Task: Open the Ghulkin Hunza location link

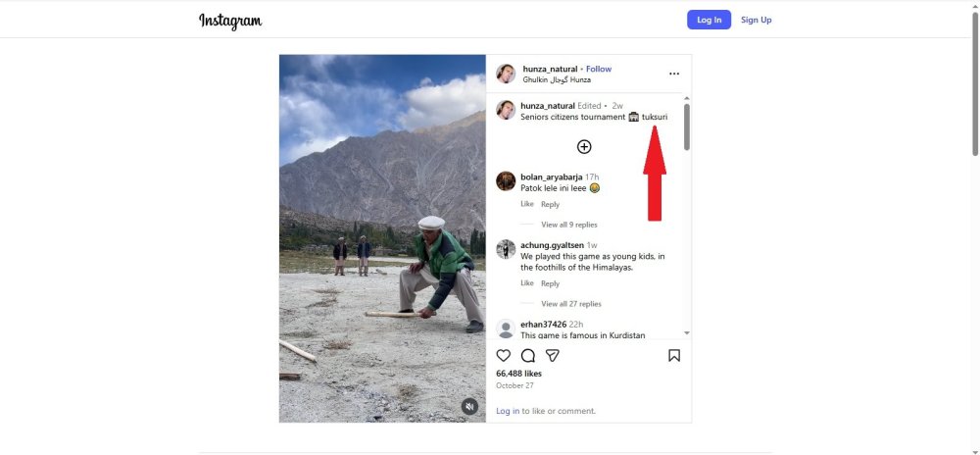Action: click(x=557, y=79)
